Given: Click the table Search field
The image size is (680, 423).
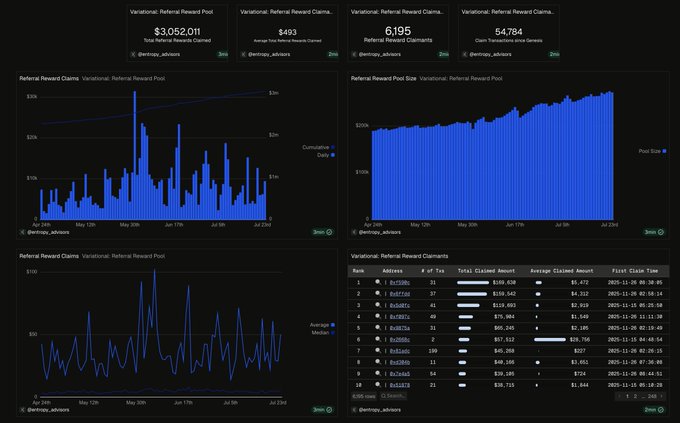Looking at the screenshot, I should (393, 396).
